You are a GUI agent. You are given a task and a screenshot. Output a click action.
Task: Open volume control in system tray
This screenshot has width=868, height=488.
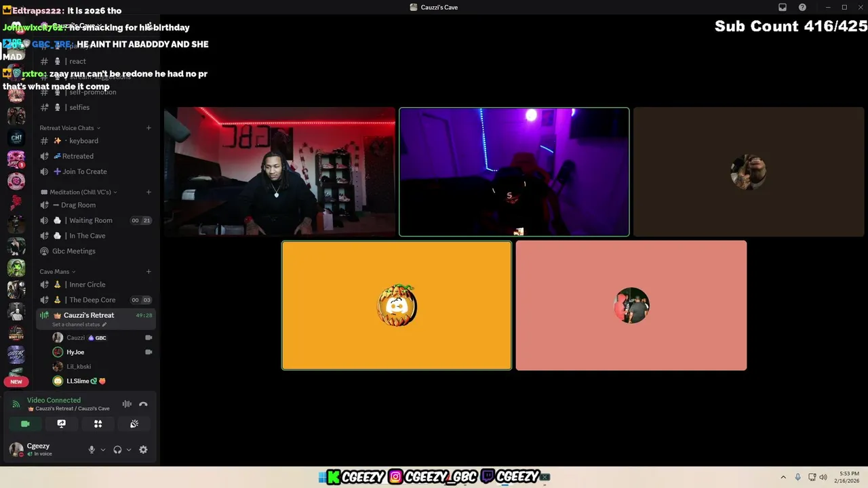click(823, 477)
